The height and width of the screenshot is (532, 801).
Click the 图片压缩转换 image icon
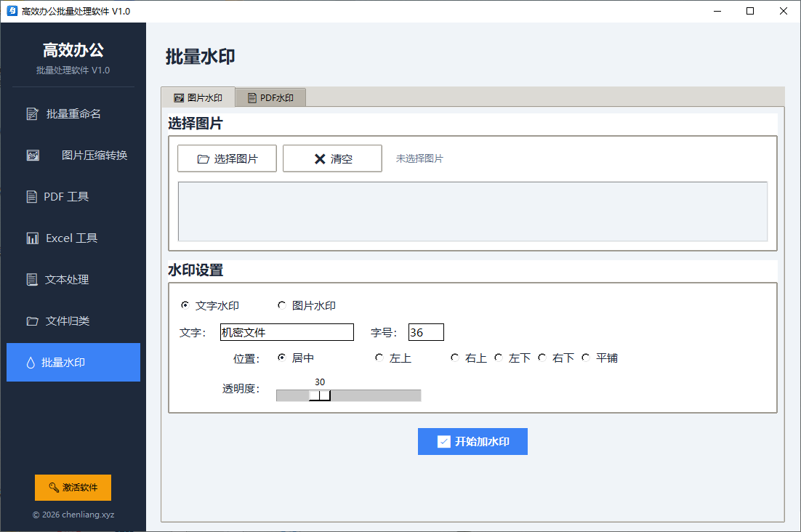coord(33,156)
